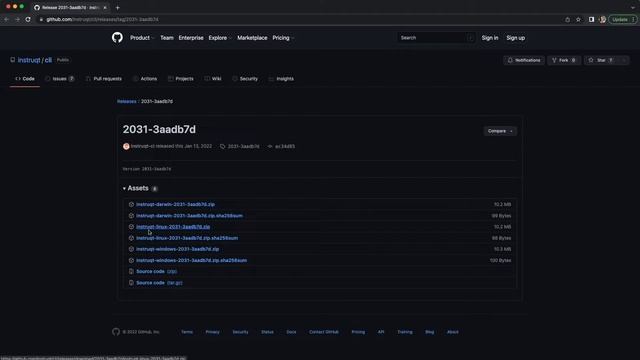Open the Enterprise link in the header
This screenshot has width=640, height=360.
point(191,38)
